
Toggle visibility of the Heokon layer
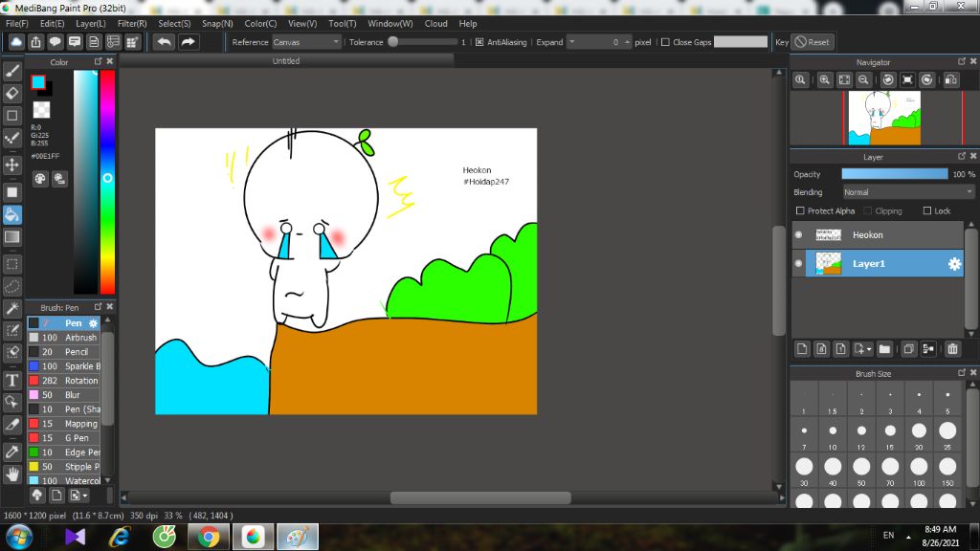[798, 235]
